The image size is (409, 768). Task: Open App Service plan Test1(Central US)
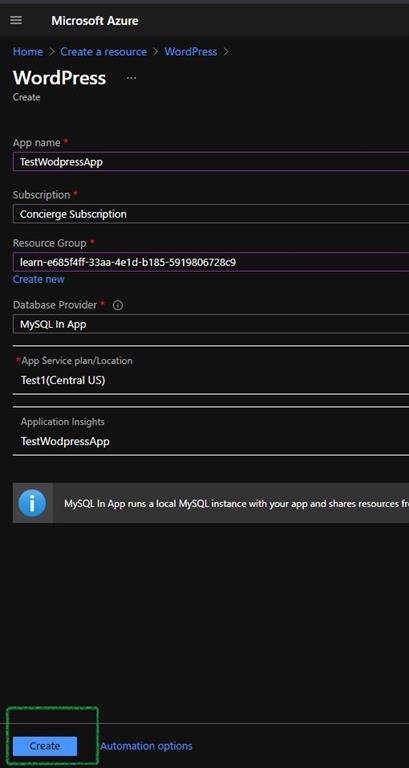click(211, 370)
